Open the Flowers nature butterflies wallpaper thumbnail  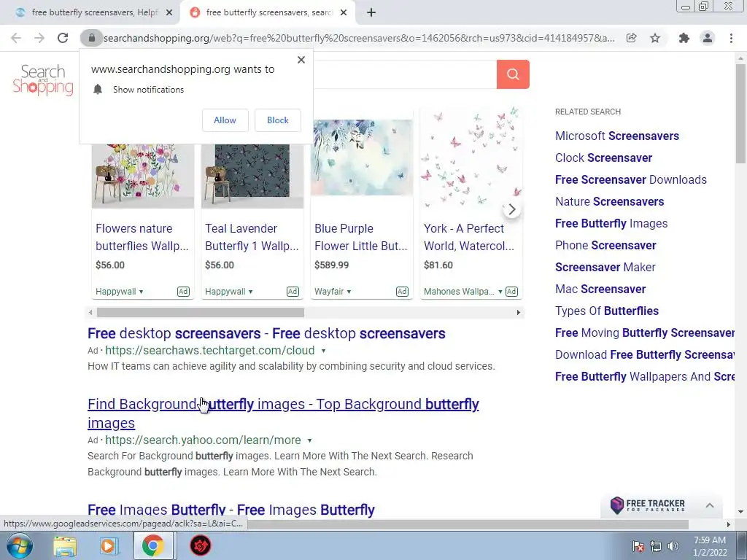pyautogui.click(x=143, y=175)
